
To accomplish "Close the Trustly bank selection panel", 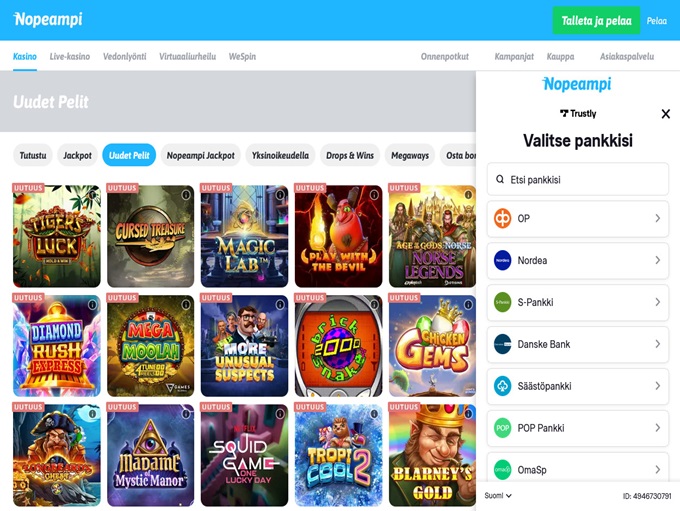I will pyautogui.click(x=666, y=114).
